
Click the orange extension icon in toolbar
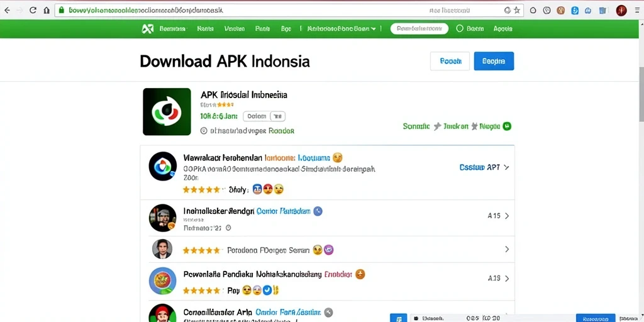click(x=560, y=10)
